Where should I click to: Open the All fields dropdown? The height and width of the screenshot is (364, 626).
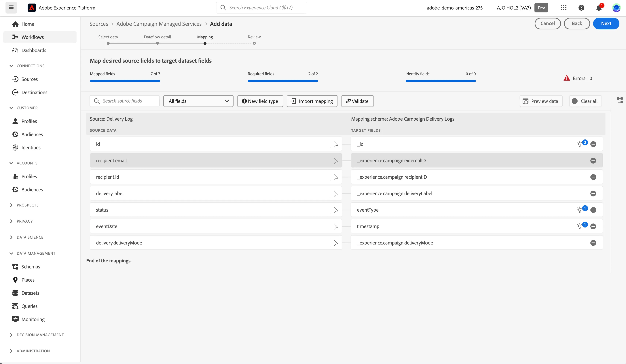click(x=198, y=101)
